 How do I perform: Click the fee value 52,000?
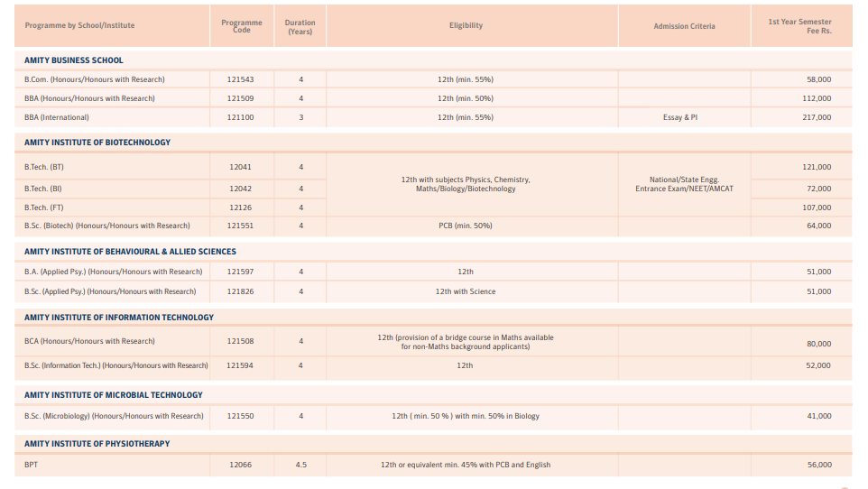tap(818, 365)
